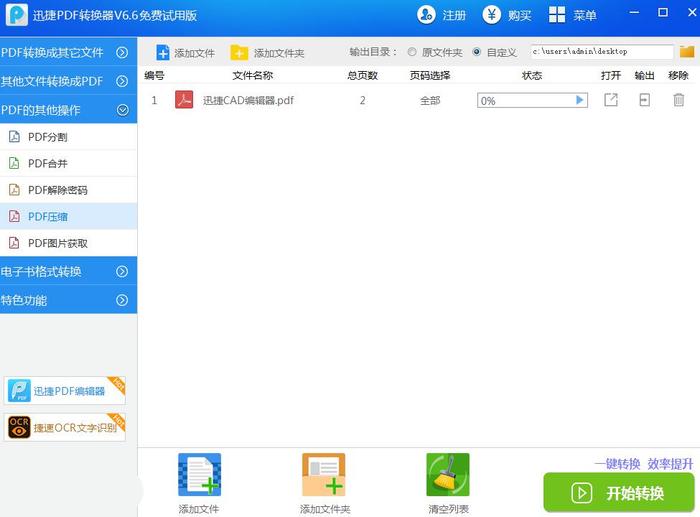Click the large bottom 添加文件夹 icon
The height and width of the screenshot is (517, 700).
[x=324, y=475]
